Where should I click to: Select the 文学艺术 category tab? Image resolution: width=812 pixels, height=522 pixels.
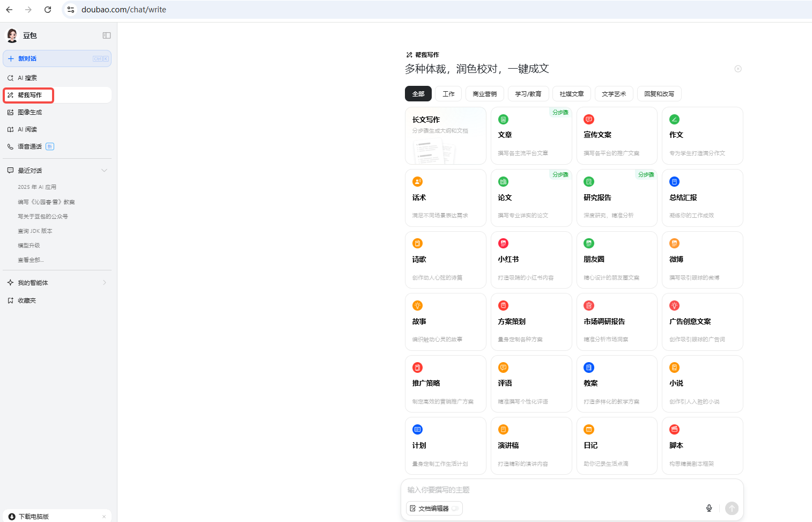tap(614, 94)
